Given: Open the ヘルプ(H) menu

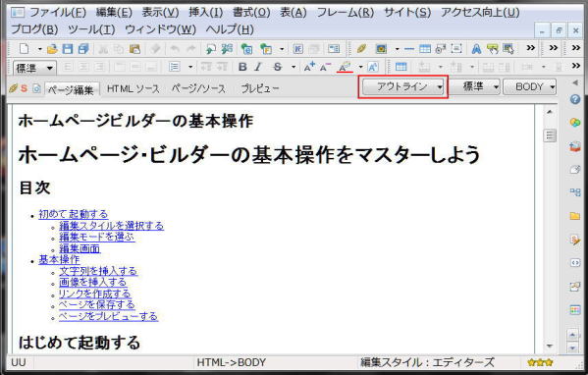Looking at the screenshot, I should pyautogui.click(x=230, y=29).
